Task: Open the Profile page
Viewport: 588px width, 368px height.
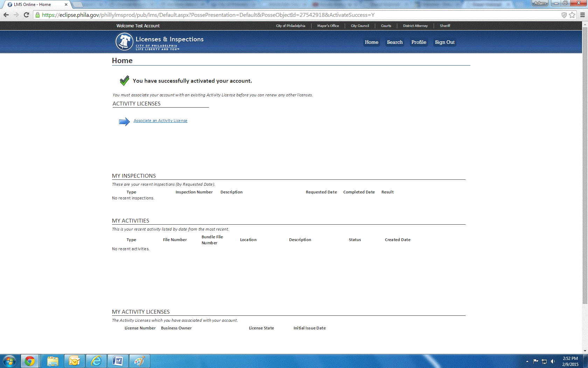Action: point(419,42)
